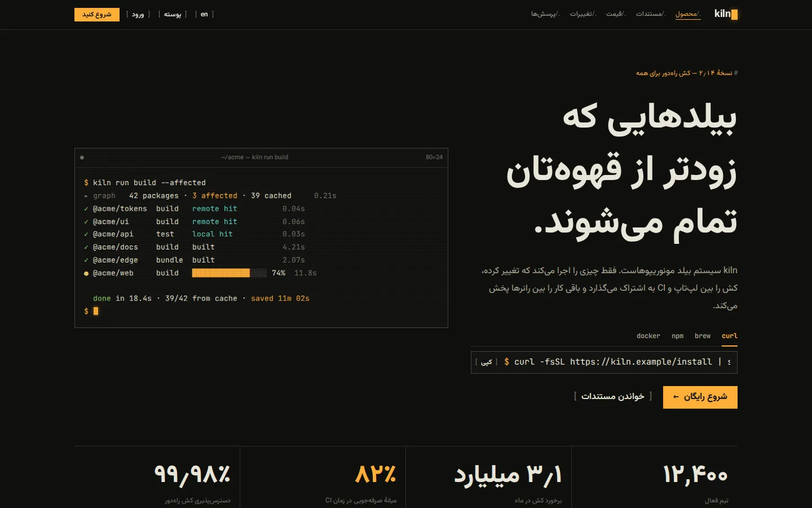
Task: Click the terminal window dot icon
Action: [x=82, y=157]
